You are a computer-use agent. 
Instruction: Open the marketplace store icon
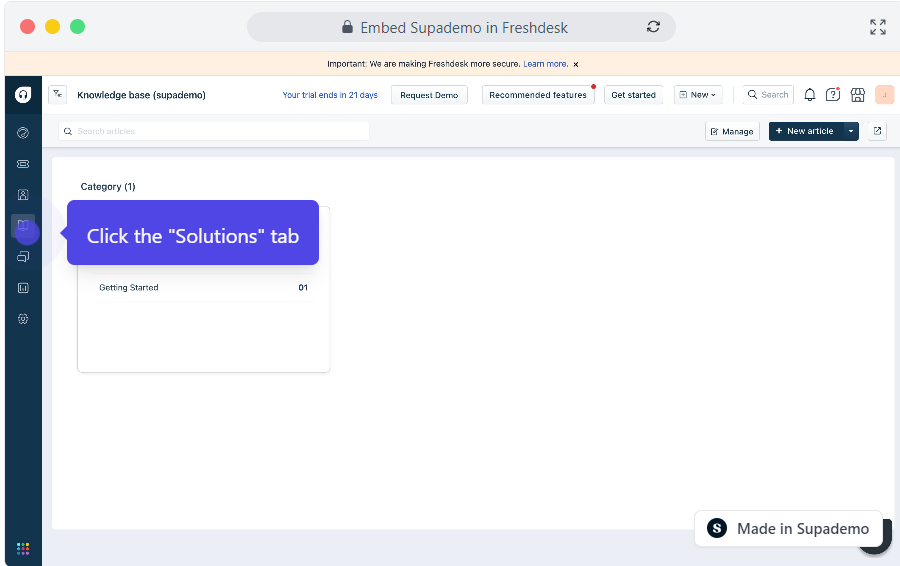tap(858, 95)
